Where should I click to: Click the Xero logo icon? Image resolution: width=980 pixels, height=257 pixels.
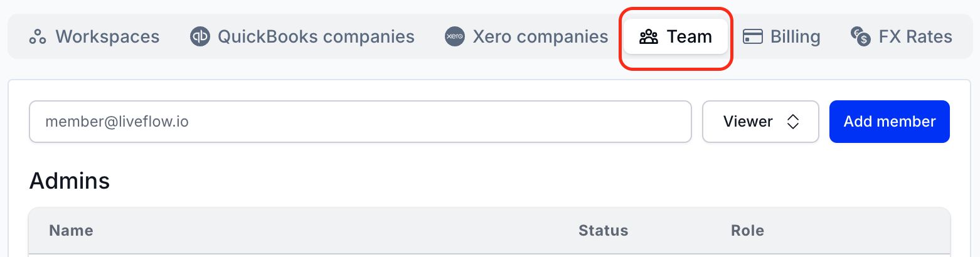(454, 37)
